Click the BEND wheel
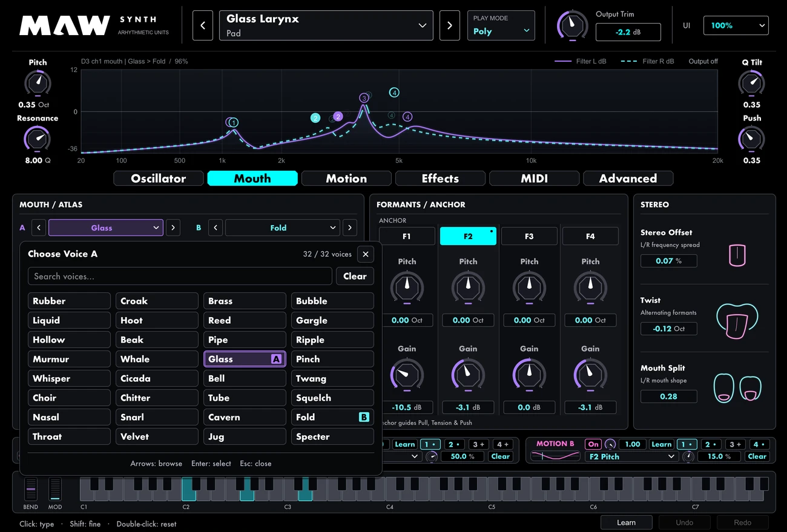The height and width of the screenshot is (532, 787). tap(30, 489)
